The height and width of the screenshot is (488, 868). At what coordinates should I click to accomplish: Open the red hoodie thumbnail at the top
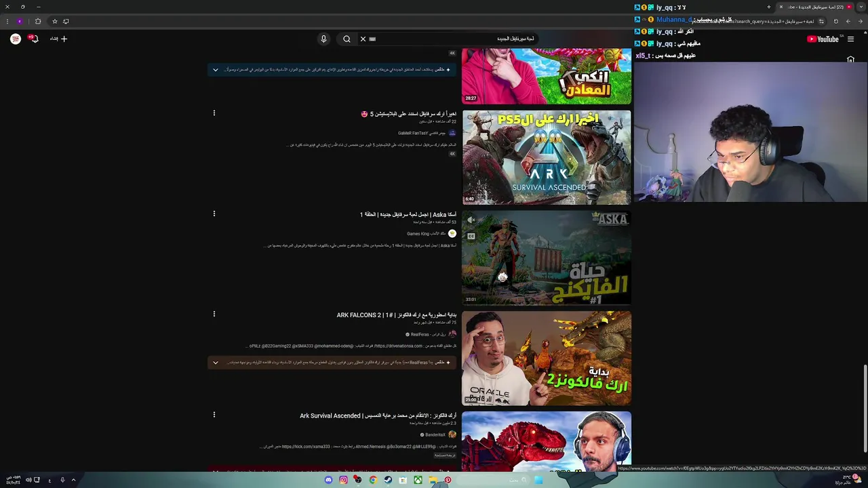click(547, 76)
